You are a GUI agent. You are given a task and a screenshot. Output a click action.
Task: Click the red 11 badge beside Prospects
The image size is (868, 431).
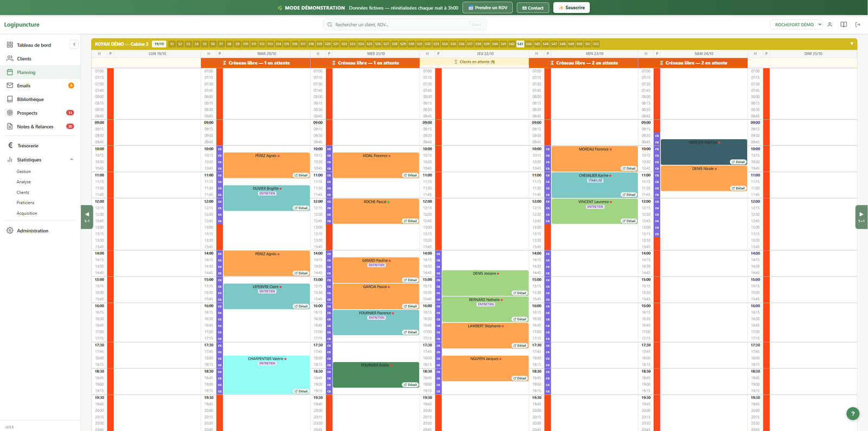click(70, 113)
